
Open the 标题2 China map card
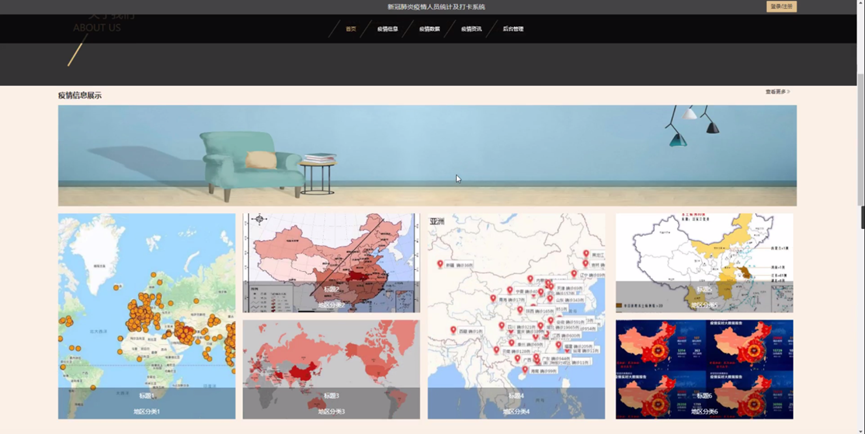[331, 263]
